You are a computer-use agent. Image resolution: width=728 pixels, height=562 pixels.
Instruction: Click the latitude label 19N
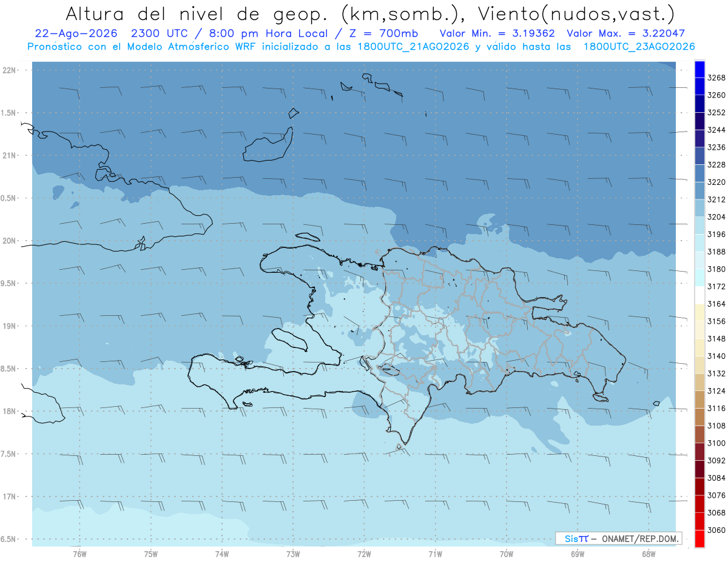point(8,326)
